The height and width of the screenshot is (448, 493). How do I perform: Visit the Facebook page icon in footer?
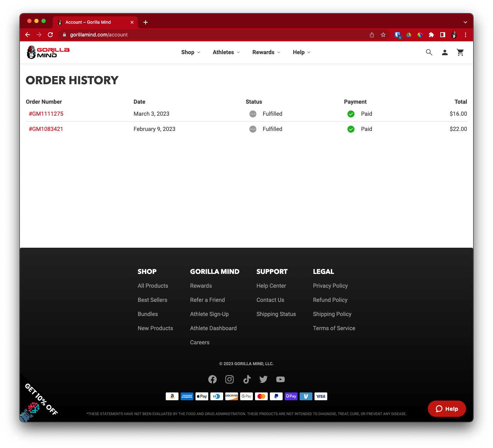212,379
